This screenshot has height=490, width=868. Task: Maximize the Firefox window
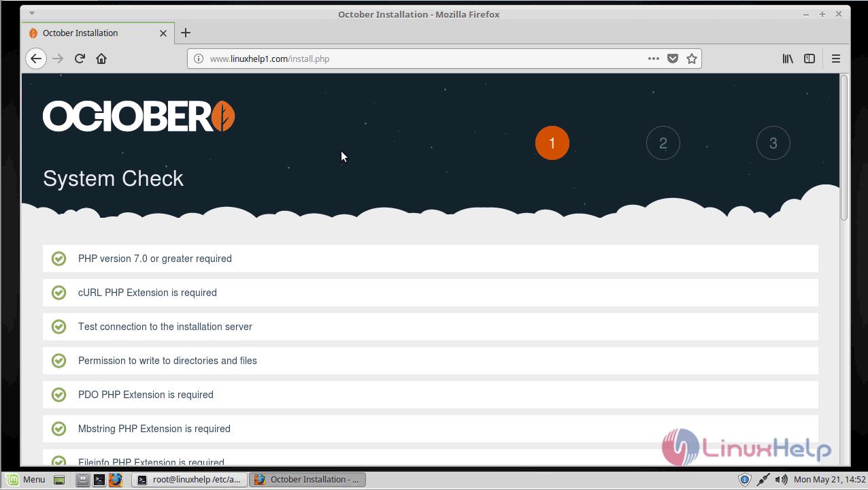(x=822, y=14)
